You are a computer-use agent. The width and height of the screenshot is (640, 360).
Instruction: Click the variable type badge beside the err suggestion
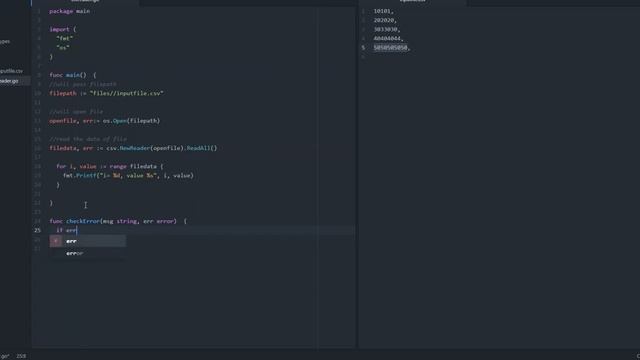[x=56, y=241]
